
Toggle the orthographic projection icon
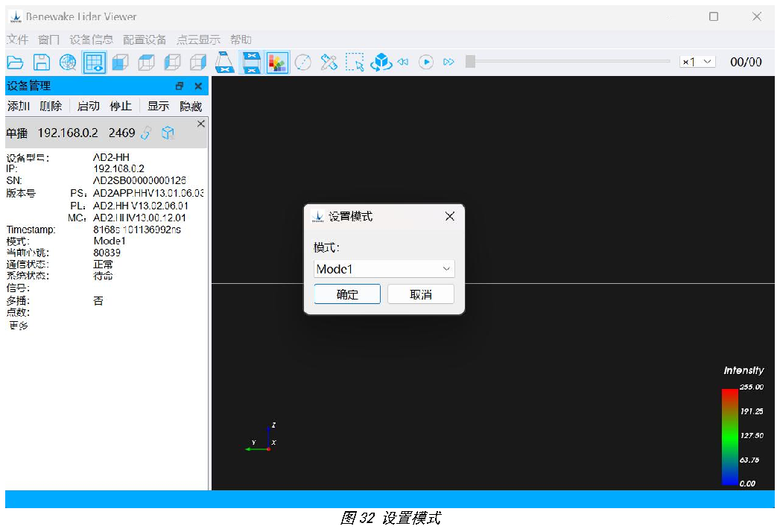click(x=251, y=62)
